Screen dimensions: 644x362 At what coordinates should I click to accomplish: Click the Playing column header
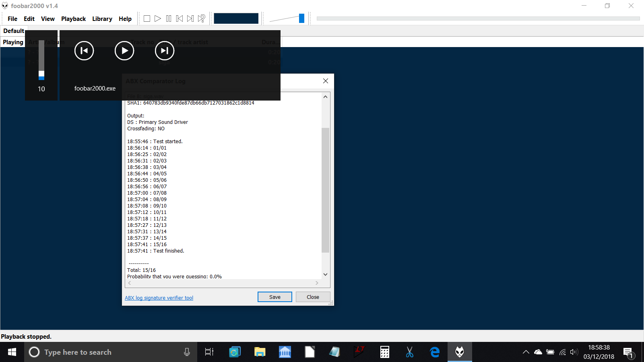pyautogui.click(x=13, y=42)
